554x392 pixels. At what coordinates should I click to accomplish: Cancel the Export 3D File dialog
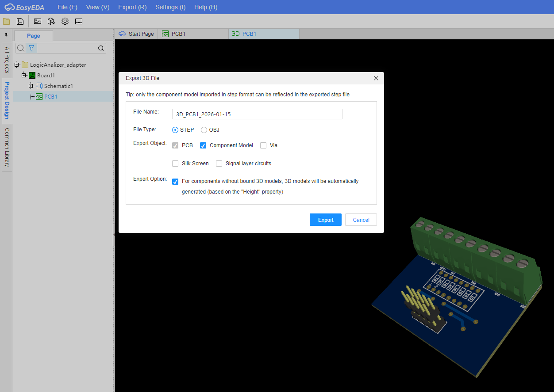click(361, 220)
